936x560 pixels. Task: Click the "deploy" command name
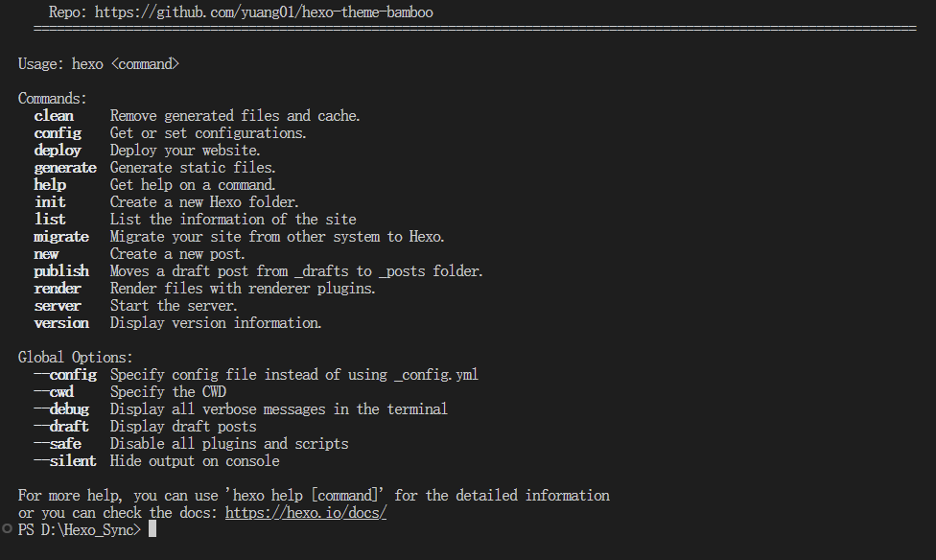(58, 151)
